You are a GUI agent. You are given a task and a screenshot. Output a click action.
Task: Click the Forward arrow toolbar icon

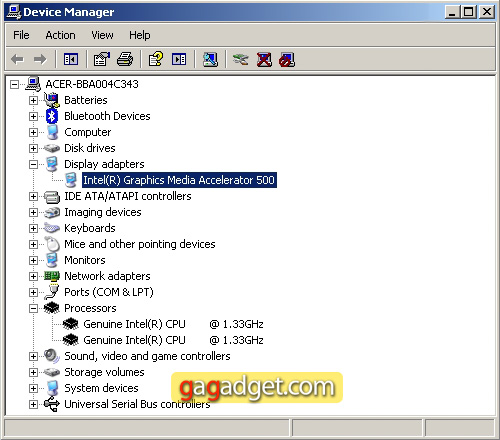(40, 60)
